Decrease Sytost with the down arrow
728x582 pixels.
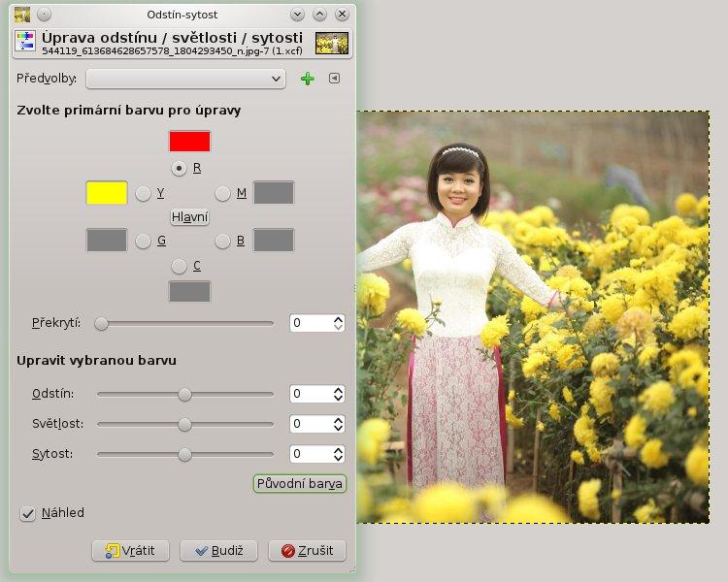pos(339,458)
